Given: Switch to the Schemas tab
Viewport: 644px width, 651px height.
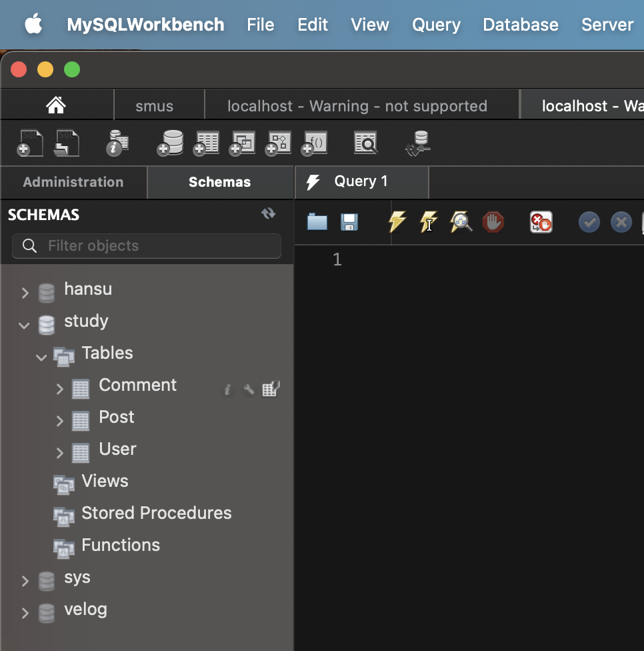Looking at the screenshot, I should [x=220, y=182].
